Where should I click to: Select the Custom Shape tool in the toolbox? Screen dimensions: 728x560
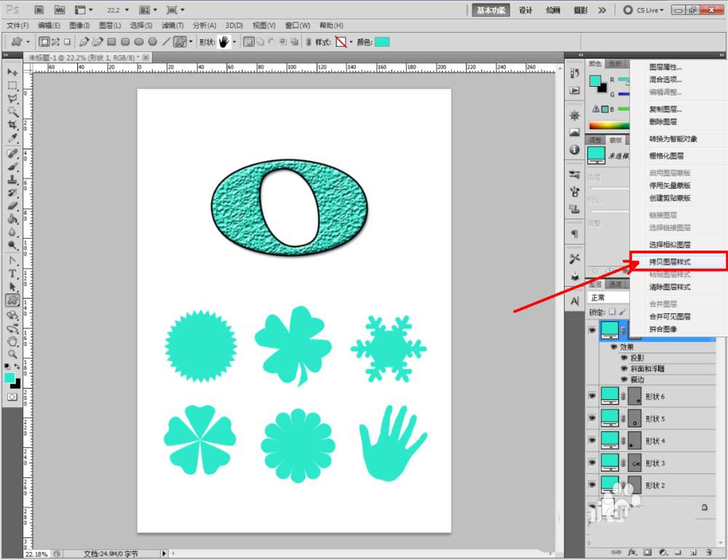point(12,301)
